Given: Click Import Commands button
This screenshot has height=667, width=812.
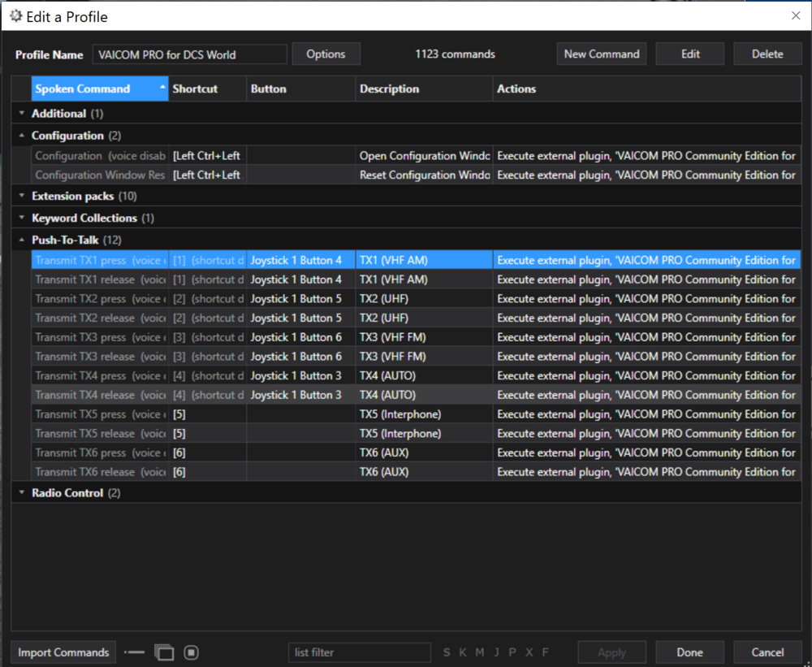Looking at the screenshot, I should (63, 652).
